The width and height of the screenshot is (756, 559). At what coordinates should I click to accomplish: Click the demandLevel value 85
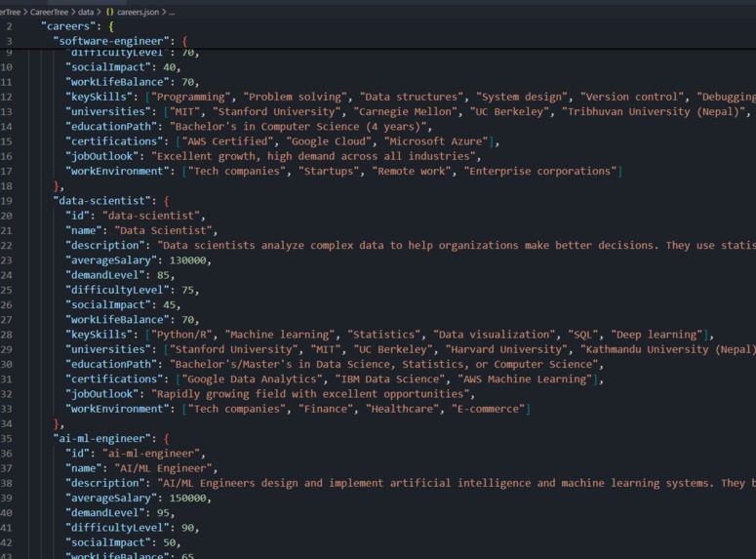click(x=163, y=275)
